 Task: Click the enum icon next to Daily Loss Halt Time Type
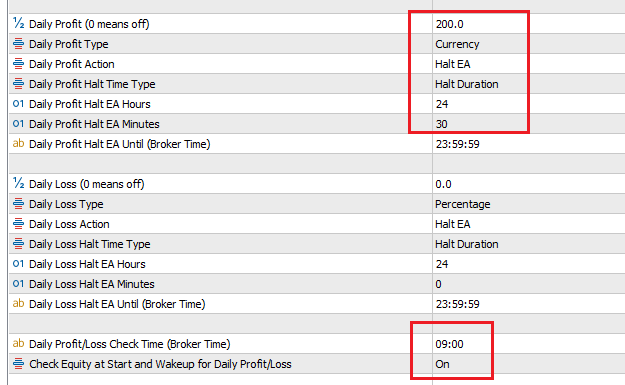click(x=18, y=244)
